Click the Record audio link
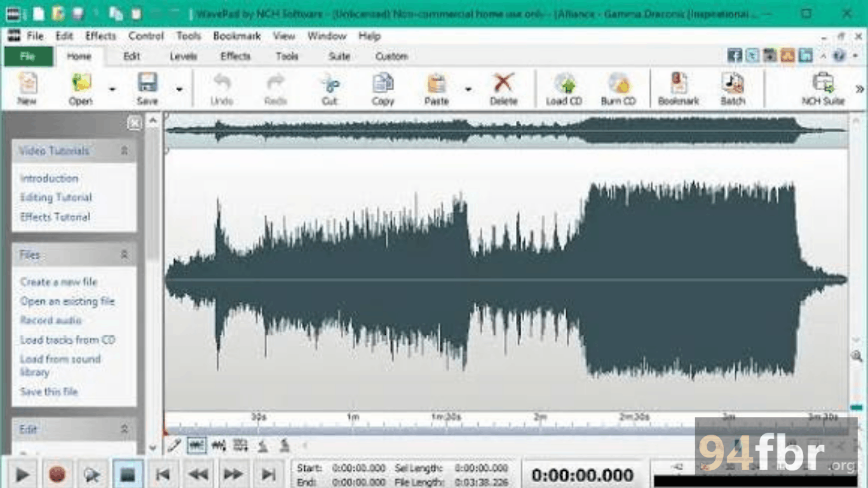This screenshot has width=868, height=488. [x=51, y=320]
